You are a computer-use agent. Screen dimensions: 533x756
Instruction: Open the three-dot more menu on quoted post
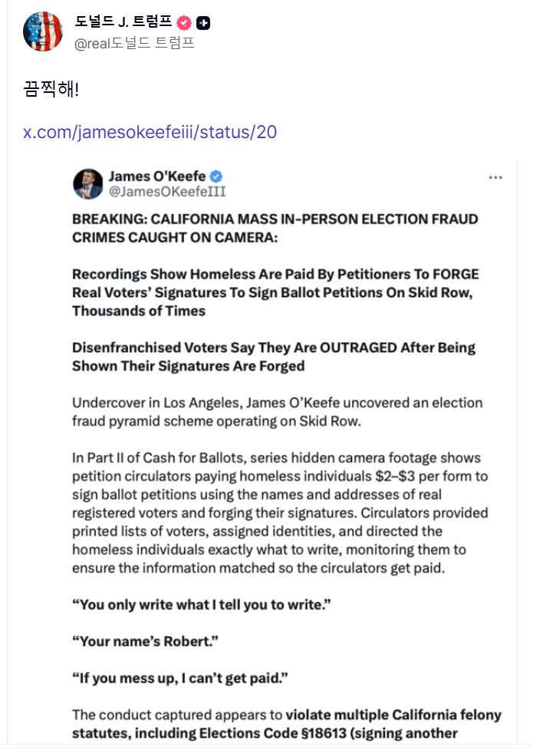[495, 177]
